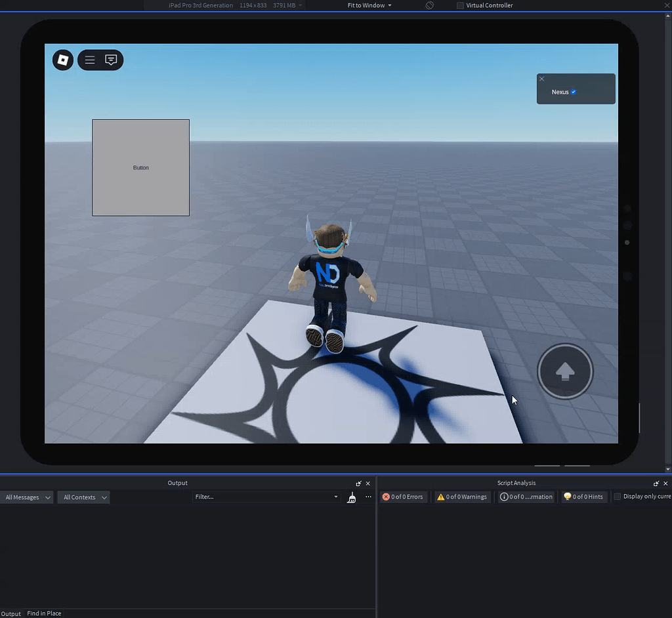Click the rotate device orientation icon

pyautogui.click(x=429, y=5)
